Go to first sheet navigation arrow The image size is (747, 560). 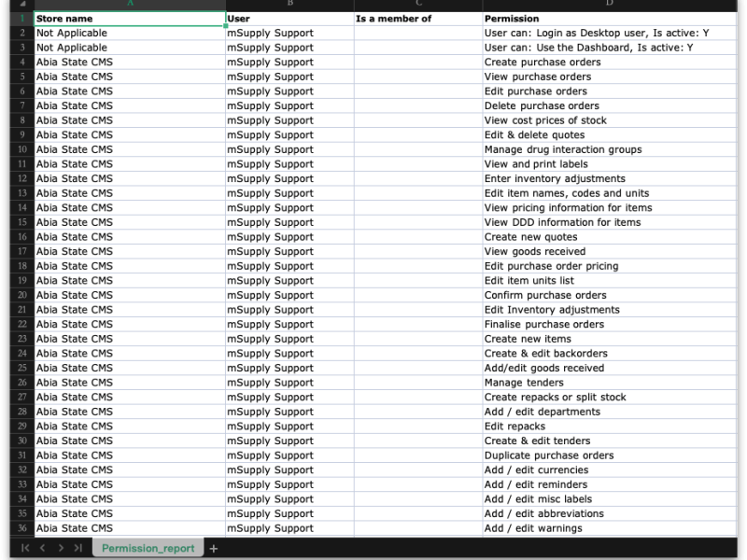pyautogui.click(x=25, y=548)
